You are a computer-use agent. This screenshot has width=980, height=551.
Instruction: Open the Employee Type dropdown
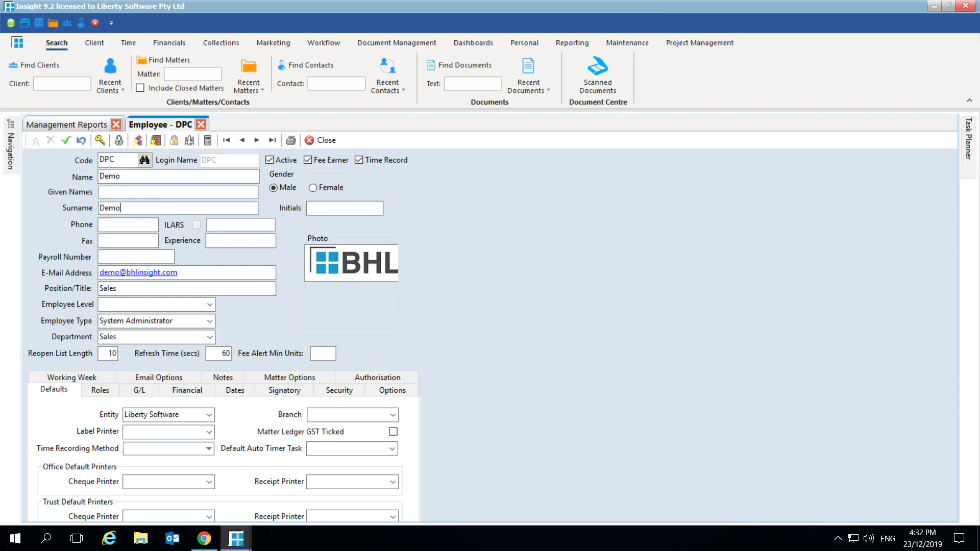209,321
